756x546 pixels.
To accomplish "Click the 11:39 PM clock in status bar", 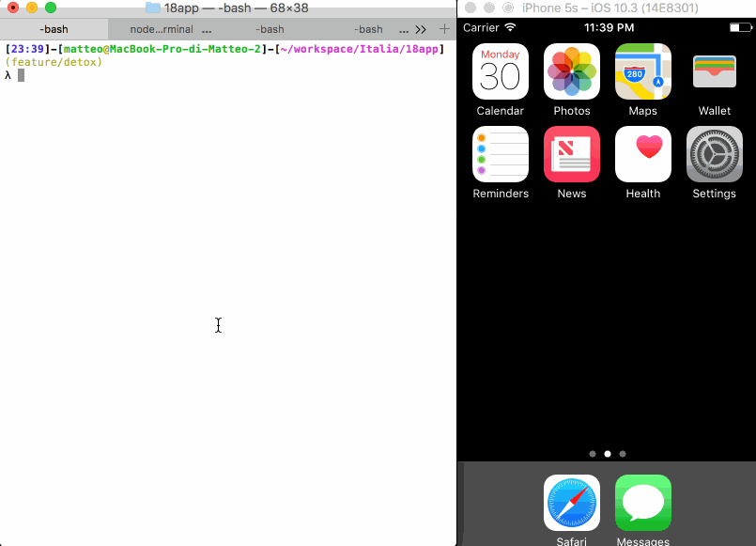I will click(609, 27).
